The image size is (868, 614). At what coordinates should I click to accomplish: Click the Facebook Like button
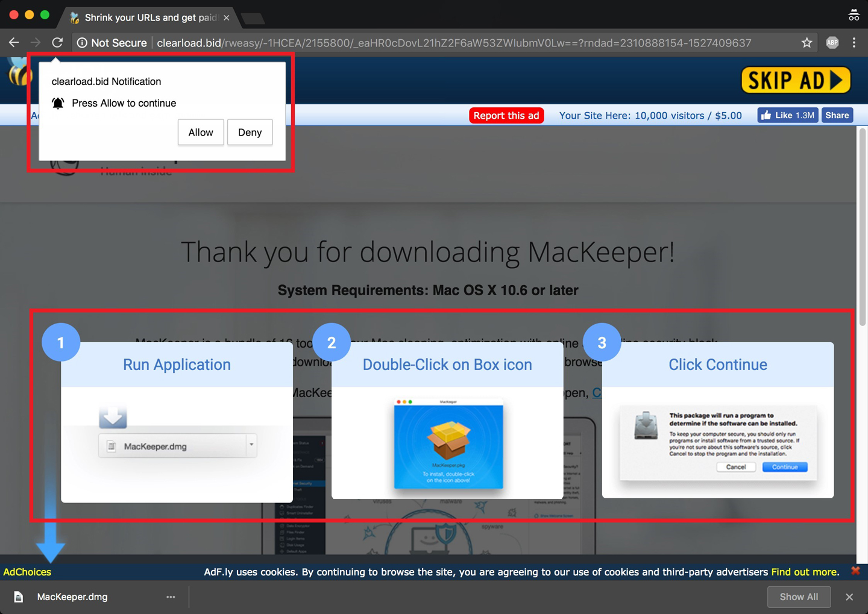pyautogui.click(x=787, y=115)
